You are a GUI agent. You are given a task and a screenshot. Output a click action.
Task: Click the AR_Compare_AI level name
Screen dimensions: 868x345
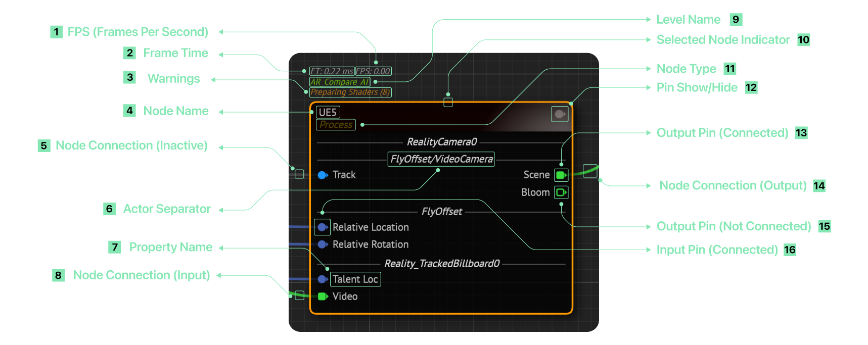click(x=340, y=82)
